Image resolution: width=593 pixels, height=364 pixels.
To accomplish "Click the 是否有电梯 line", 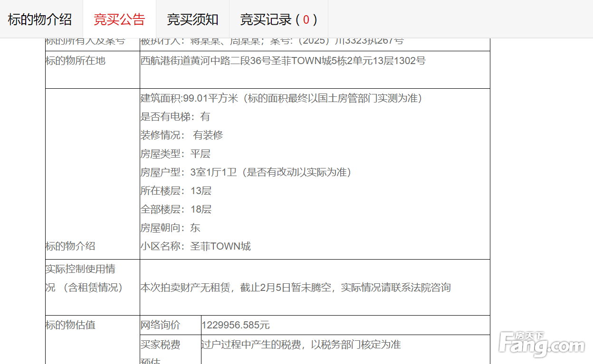I will pos(175,117).
